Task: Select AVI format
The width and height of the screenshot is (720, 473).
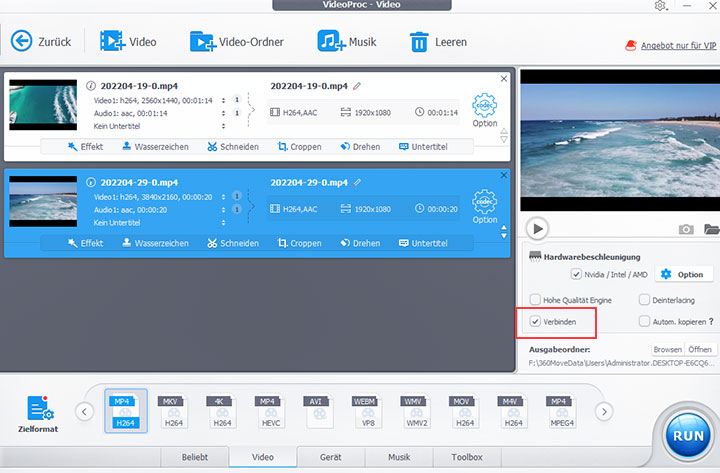Action: click(x=319, y=411)
